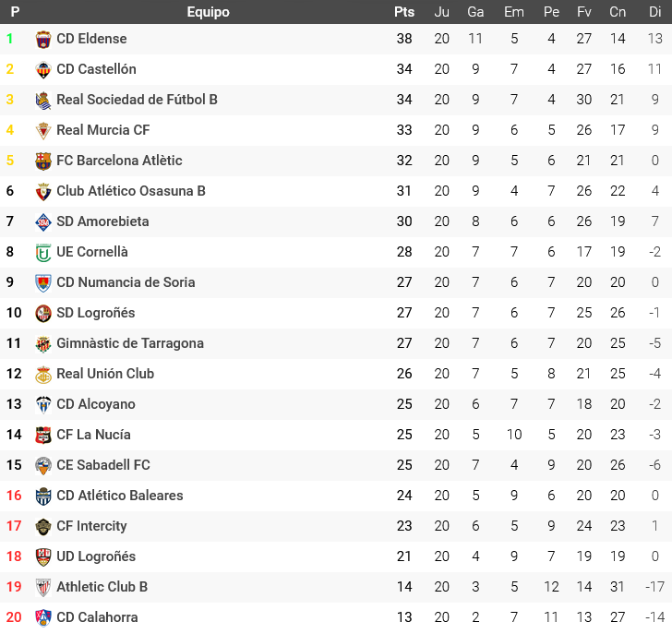The image size is (672, 634).
Task: Sort the table by Pts column header
Action: coord(404,12)
